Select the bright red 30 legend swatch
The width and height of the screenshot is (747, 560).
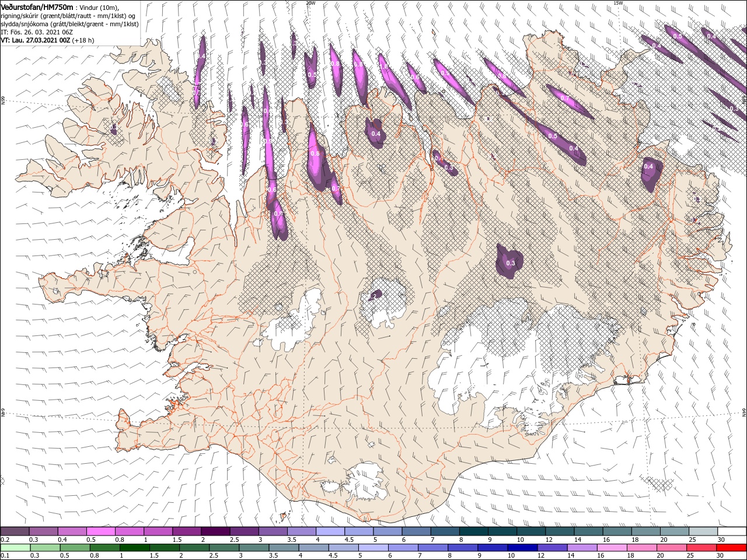pos(731,548)
